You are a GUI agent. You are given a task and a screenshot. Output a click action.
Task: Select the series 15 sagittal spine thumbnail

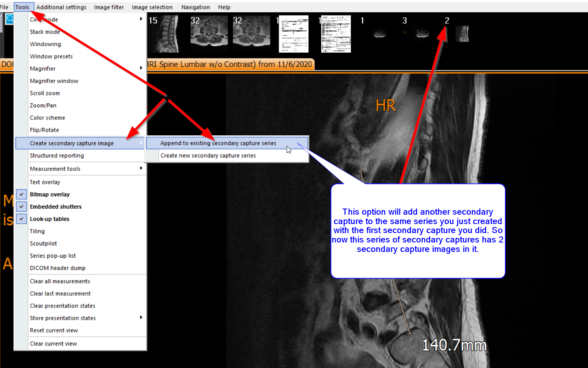[x=163, y=34]
